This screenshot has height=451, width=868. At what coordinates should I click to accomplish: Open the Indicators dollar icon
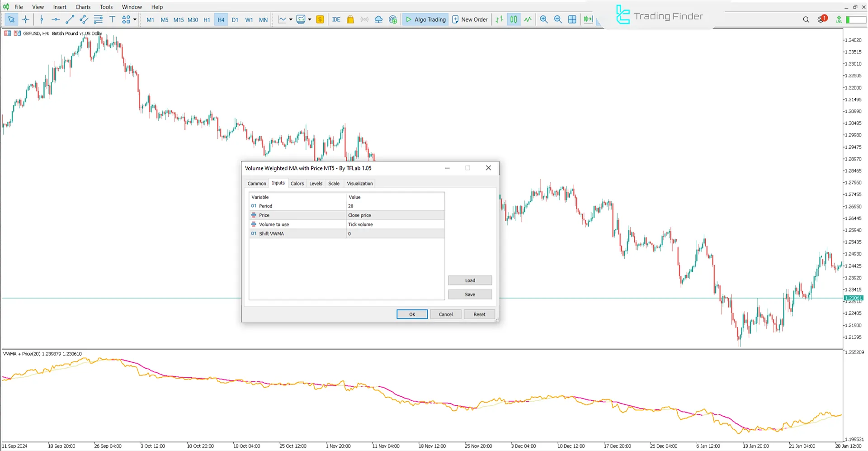pyautogui.click(x=320, y=19)
